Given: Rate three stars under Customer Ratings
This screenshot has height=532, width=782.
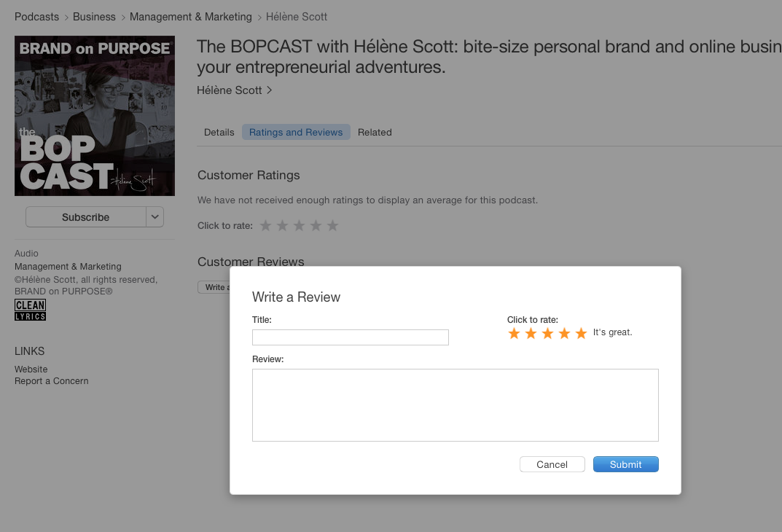Looking at the screenshot, I should [x=300, y=225].
